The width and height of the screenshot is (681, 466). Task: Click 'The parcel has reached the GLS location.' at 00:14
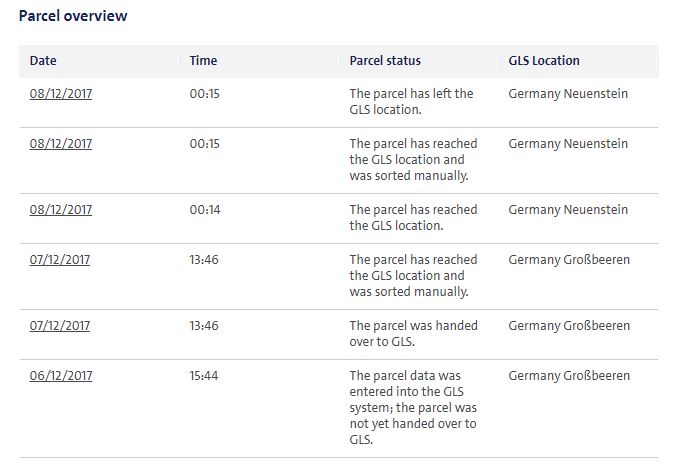[x=413, y=218]
